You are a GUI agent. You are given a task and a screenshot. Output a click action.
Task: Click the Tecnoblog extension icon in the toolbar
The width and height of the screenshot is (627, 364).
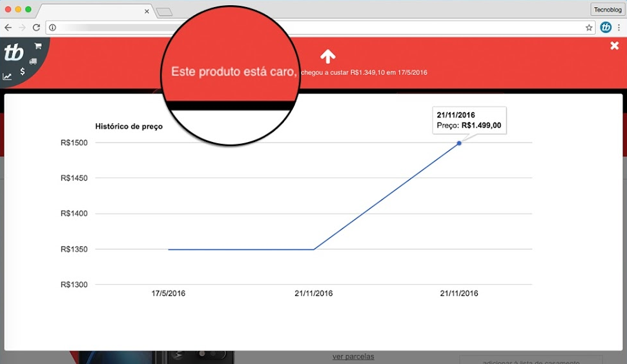606,28
